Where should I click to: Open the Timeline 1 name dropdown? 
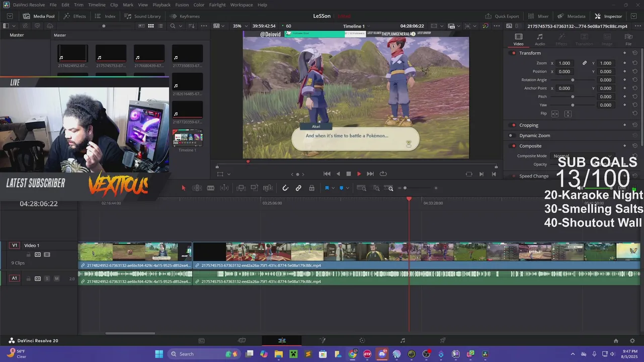(356, 26)
